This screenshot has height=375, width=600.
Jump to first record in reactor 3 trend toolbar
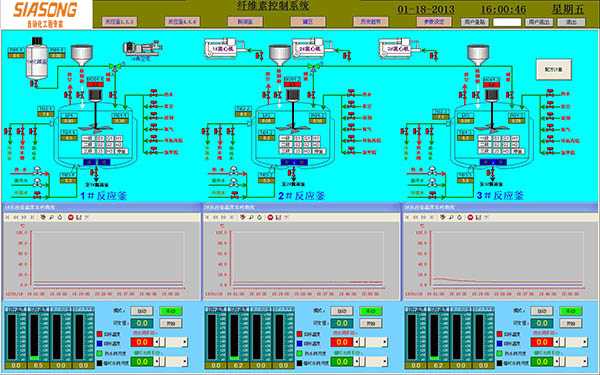407,217
